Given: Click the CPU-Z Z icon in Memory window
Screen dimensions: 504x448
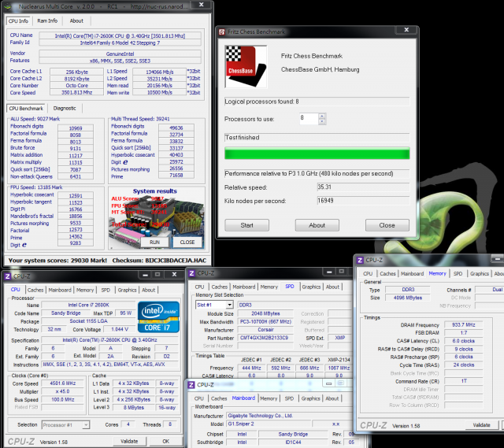Looking at the screenshot, I should click(360, 260).
